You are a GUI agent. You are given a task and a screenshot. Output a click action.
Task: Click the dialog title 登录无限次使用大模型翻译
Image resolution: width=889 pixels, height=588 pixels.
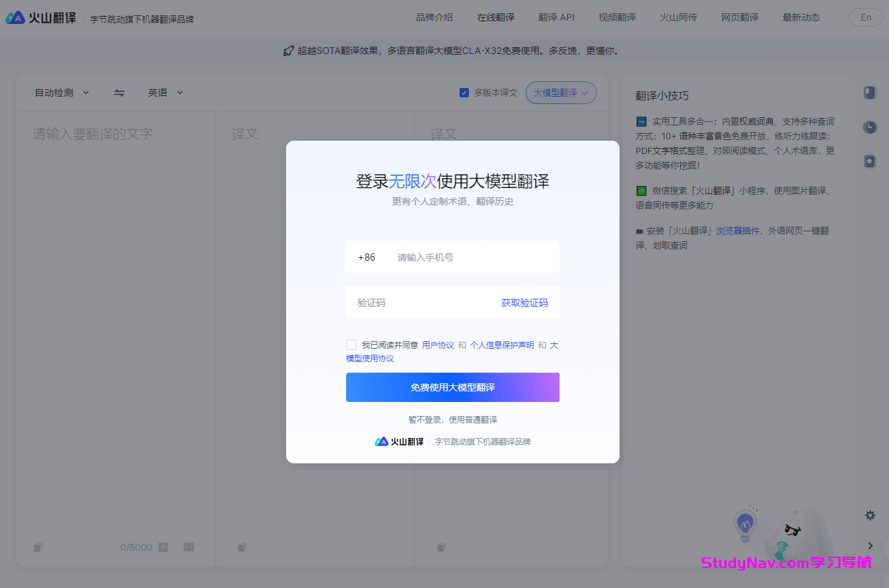(x=453, y=181)
